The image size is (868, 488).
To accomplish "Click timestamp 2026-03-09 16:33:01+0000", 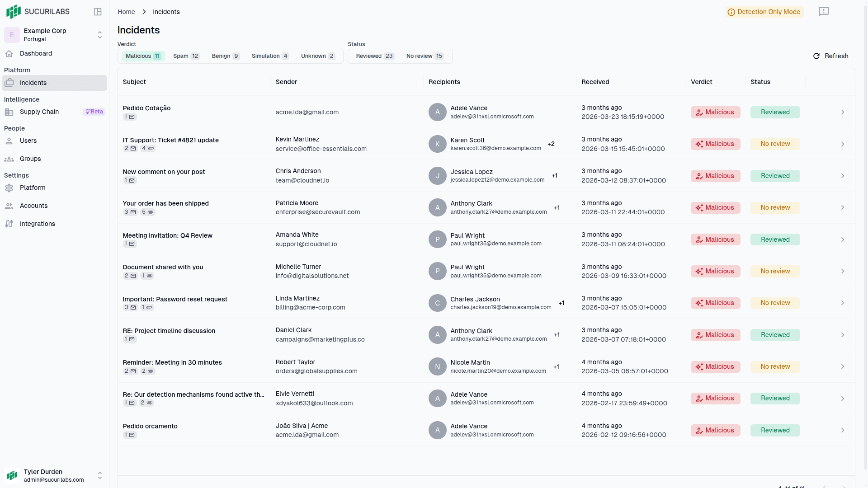I will tap(623, 276).
